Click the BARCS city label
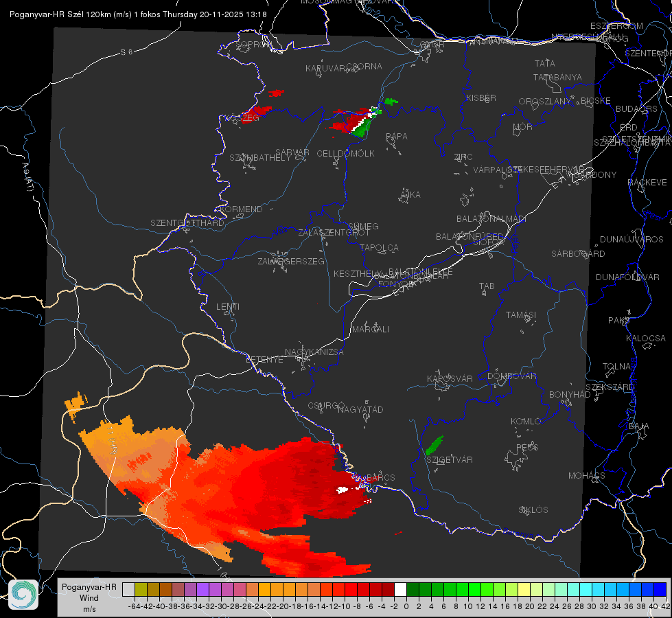This screenshot has height=618, width=672. coord(380,477)
